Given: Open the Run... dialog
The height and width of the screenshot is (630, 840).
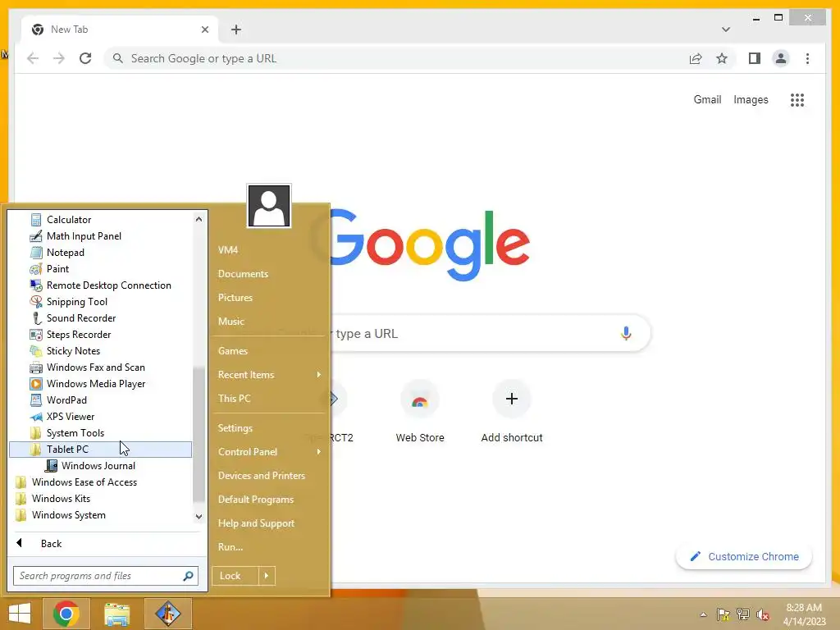Looking at the screenshot, I should pos(231,547).
